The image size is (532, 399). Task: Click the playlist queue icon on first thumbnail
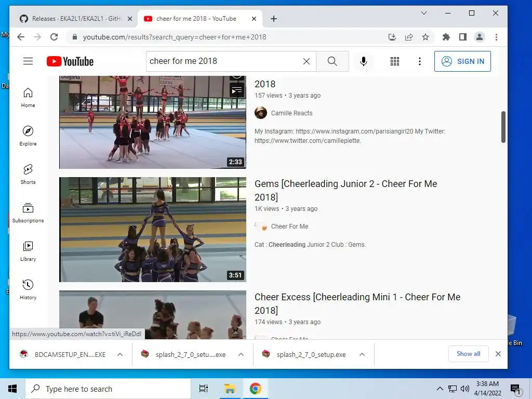coord(237,90)
